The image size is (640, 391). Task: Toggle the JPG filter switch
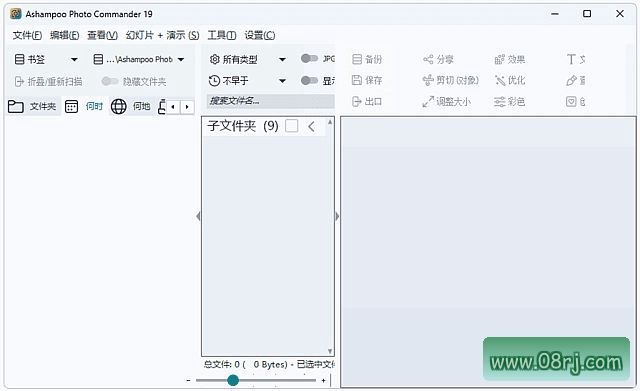tap(309, 59)
